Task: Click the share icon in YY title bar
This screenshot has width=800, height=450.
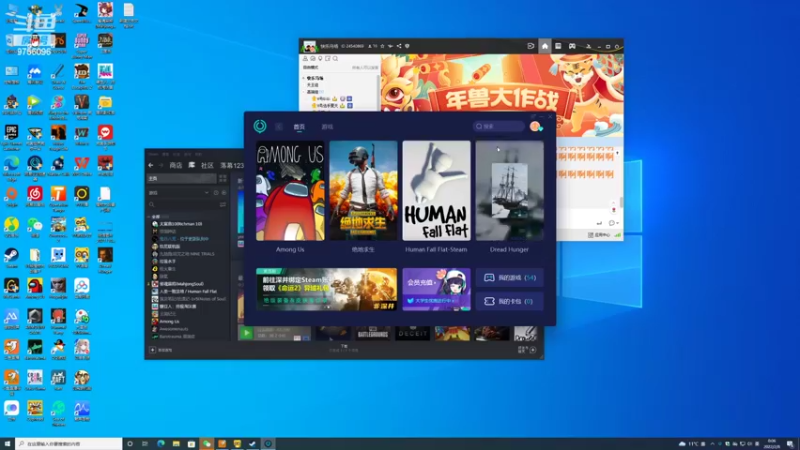Action: 399,46
